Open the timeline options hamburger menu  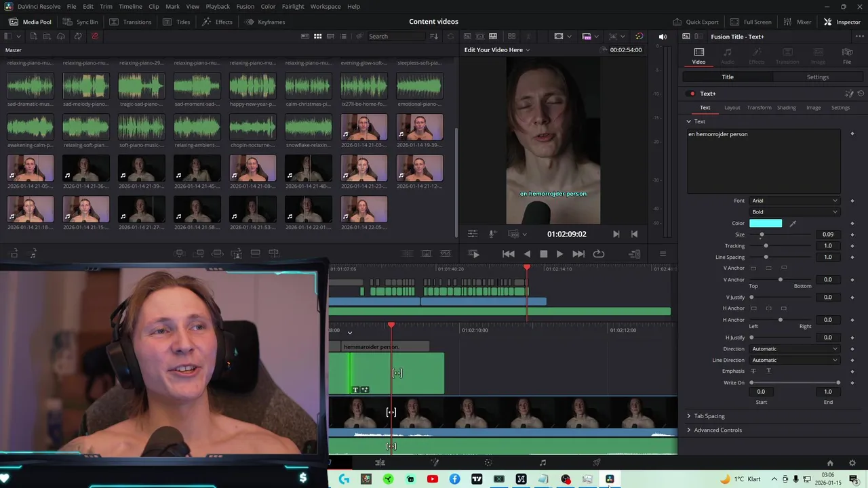coord(663,253)
